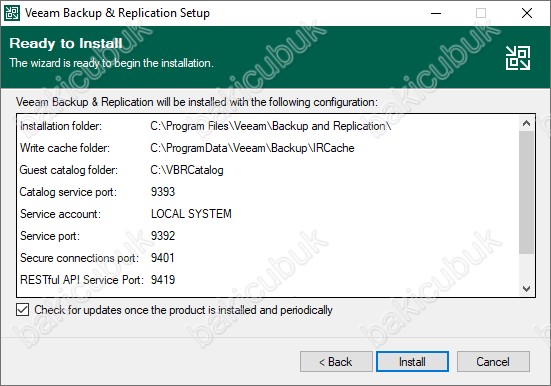Go back with the < Back button
The height and width of the screenshot is (386, 551).
pos(336,361)
